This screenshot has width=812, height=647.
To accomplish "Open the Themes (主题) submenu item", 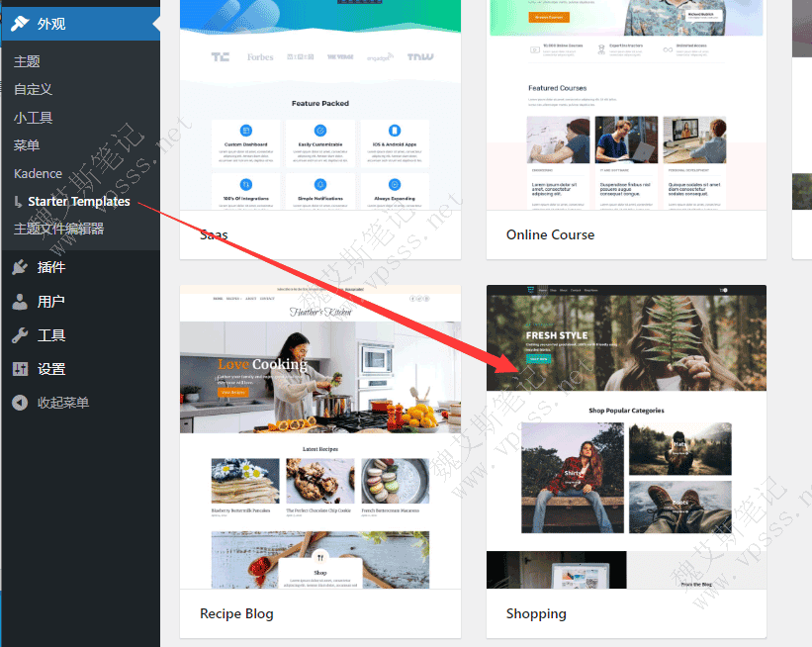I will tap(27, 61).
